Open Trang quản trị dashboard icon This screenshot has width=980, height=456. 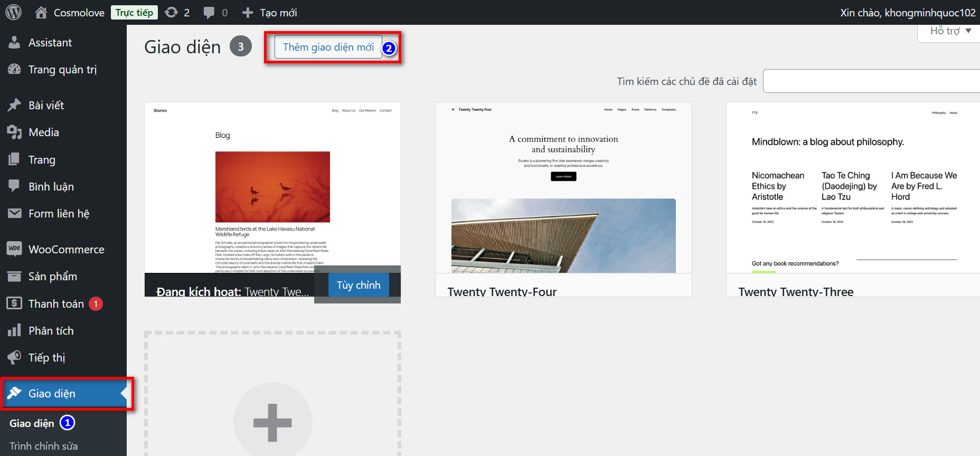[14, 69]
